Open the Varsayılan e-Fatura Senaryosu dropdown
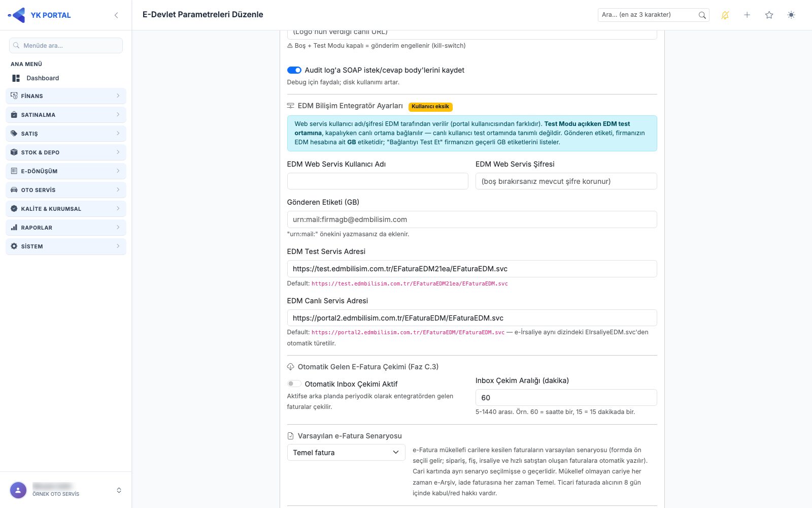The width and height of the screenshot is (812, 508). (x=346, y=453)
